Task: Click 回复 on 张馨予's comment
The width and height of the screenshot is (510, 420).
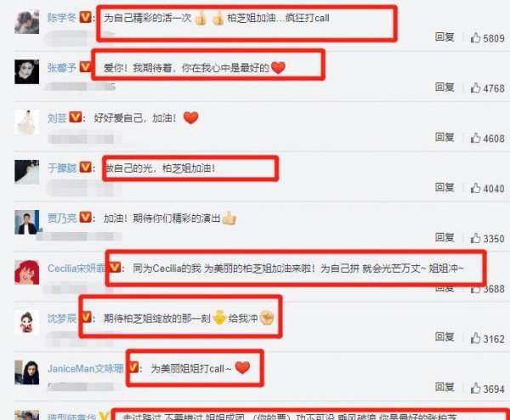Action: pos(445,88)
